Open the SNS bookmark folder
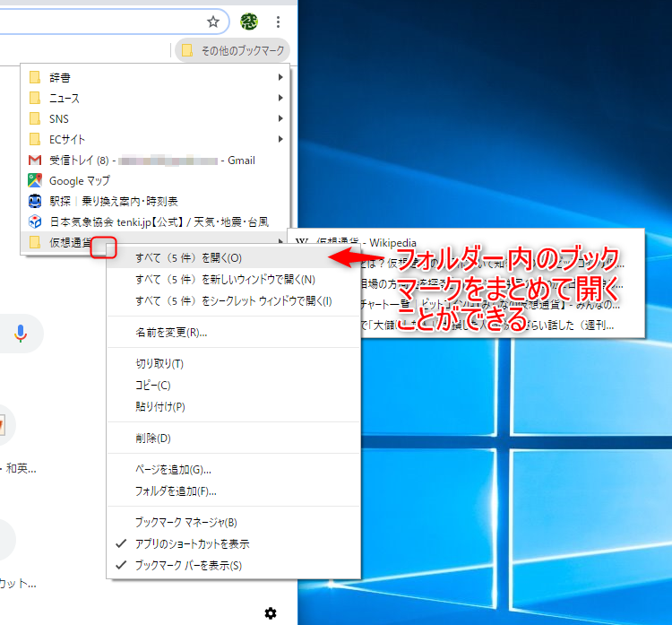This screenshot has width=672, height=625. click(x=155, y=118)
